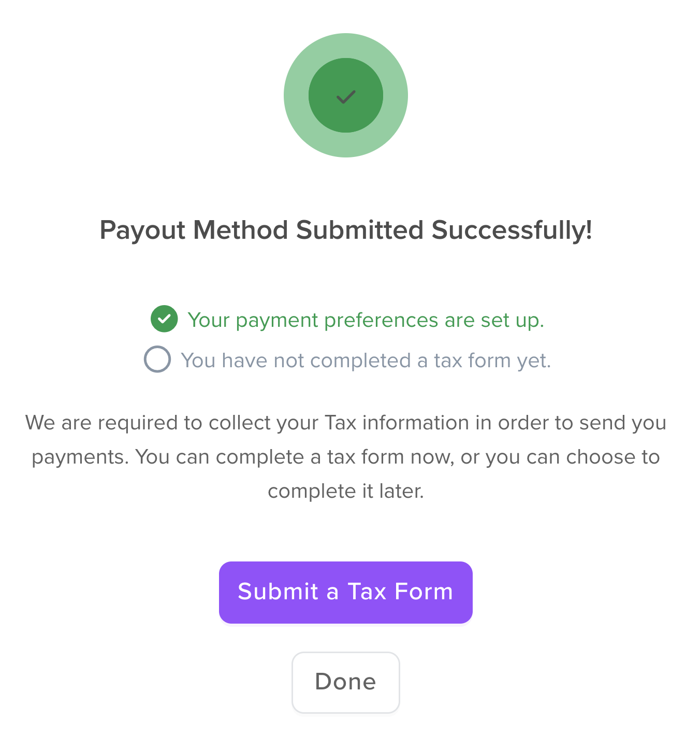Click the light green outer ring of the success badge

[297, 95]
